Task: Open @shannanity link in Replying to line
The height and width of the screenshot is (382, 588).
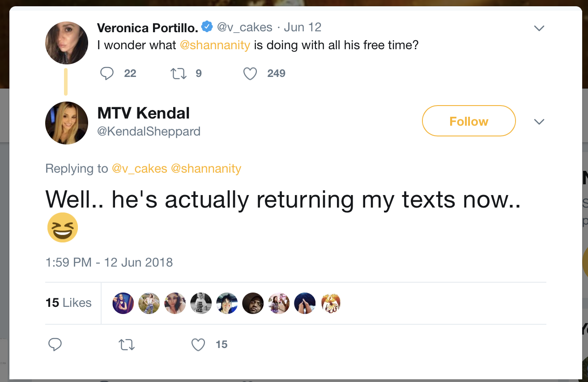Action: 206,169
